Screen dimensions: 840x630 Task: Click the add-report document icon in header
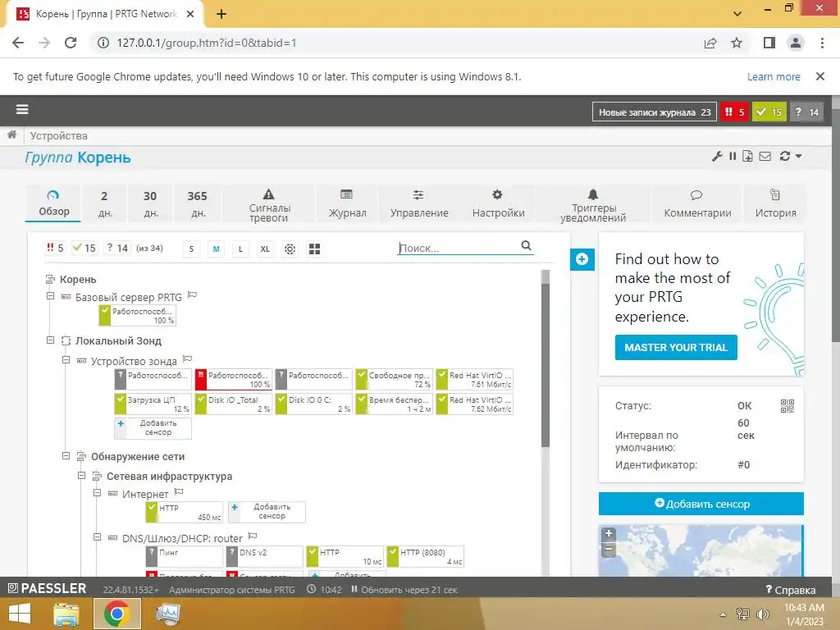point(747,157)
